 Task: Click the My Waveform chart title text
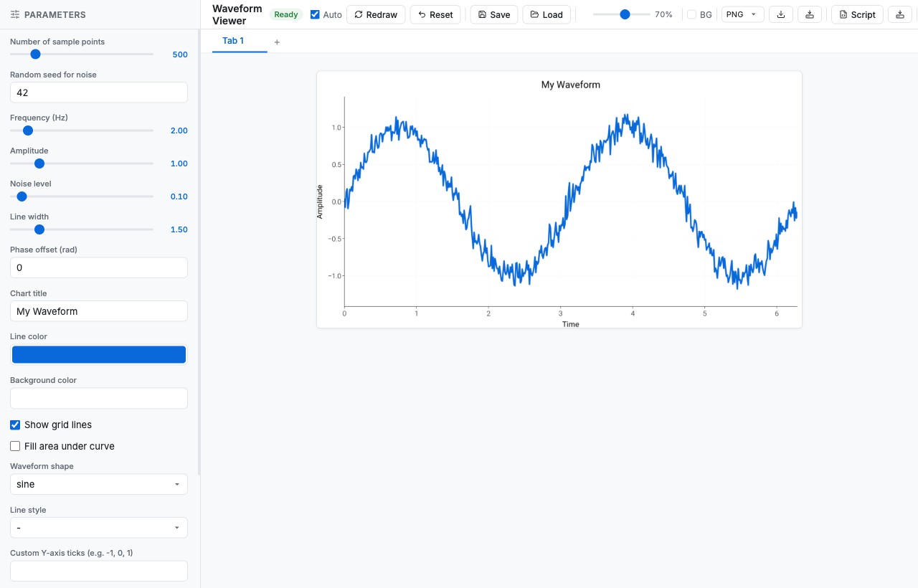click(571, 85)
